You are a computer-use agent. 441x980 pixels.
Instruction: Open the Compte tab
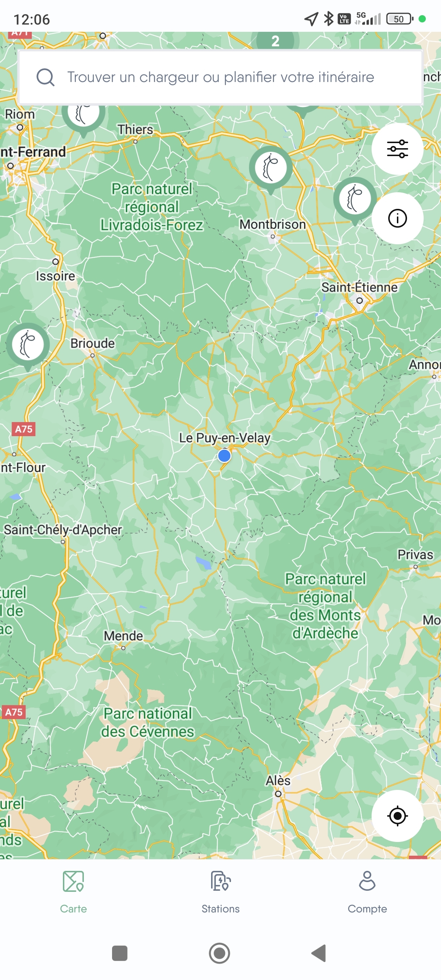tap(367, 892)
